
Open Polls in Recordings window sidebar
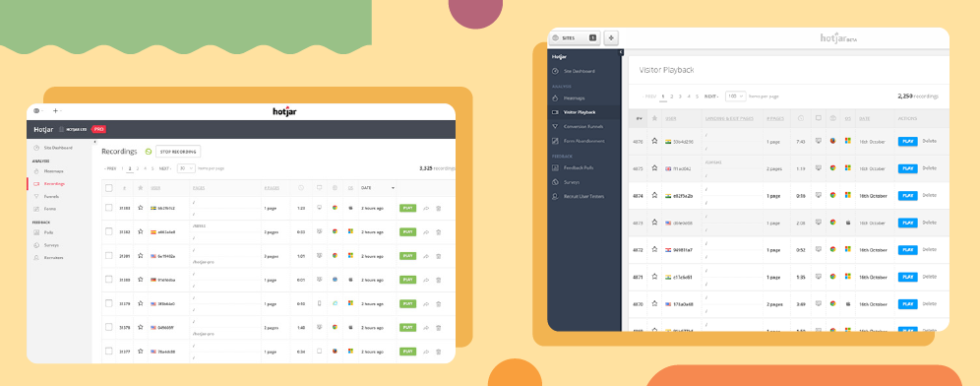[49, 232]
